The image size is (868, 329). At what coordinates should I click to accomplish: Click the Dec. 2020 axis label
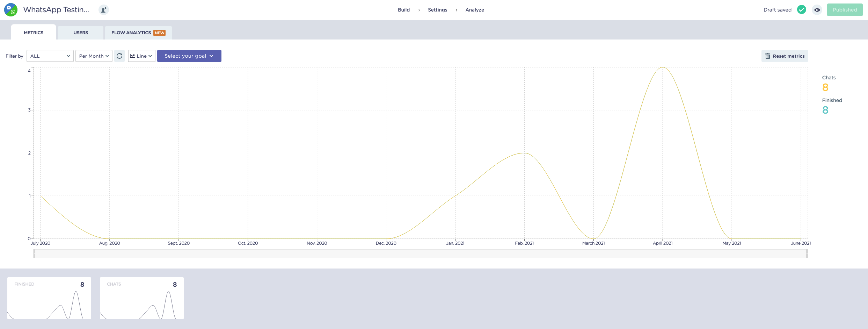click(386, 243)
